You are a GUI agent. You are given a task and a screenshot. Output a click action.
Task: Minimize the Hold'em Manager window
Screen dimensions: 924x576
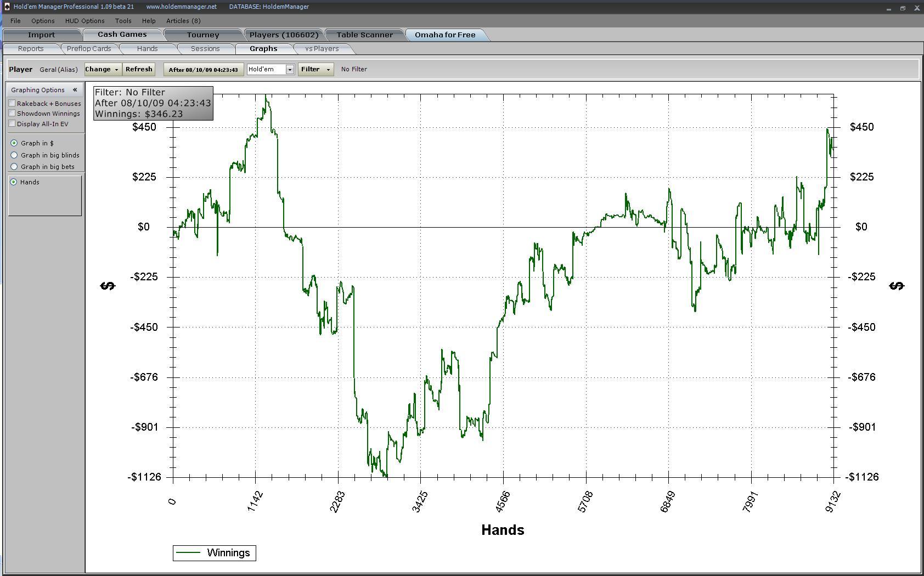[x=889, y=8]
